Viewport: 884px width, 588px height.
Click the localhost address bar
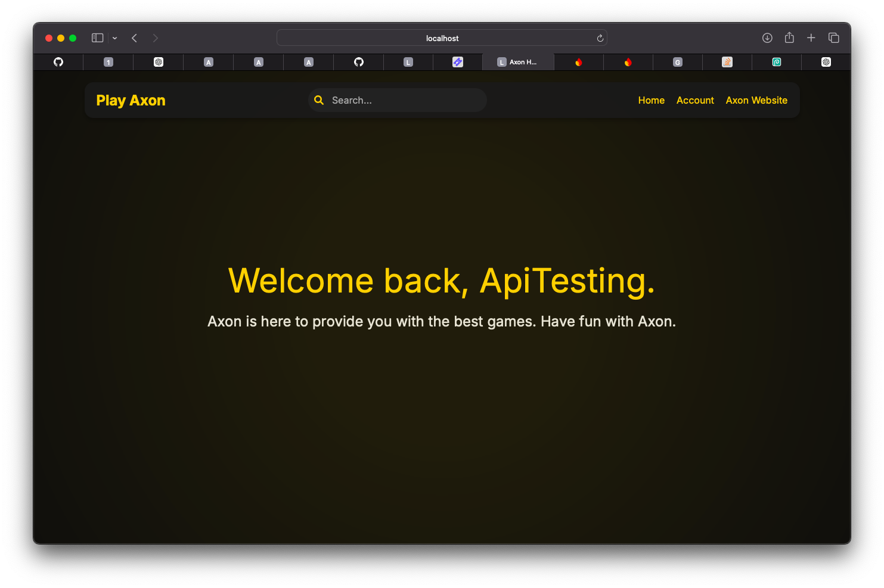[442, 38]
